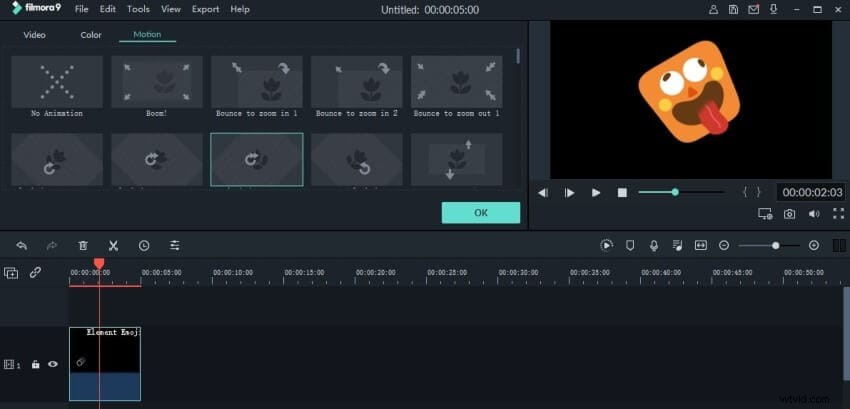The image size is (850, 409).
Task: Click the timeline zoom slider
Action: click(769, 245)
